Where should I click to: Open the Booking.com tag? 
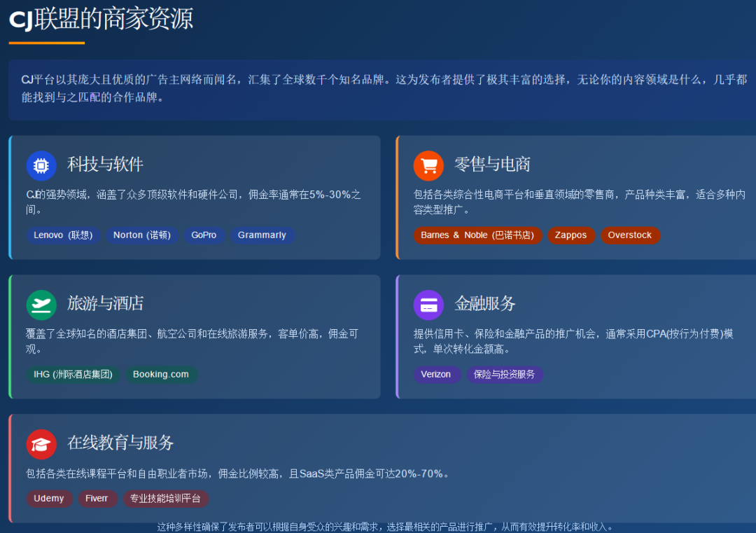point(161,374)
